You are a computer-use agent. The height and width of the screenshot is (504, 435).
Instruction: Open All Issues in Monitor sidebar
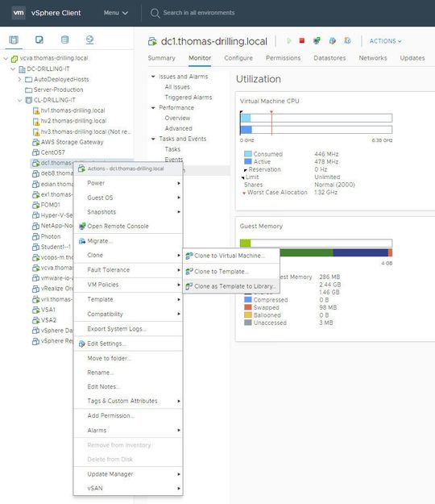pyautogui.click(x=177, y=87)
